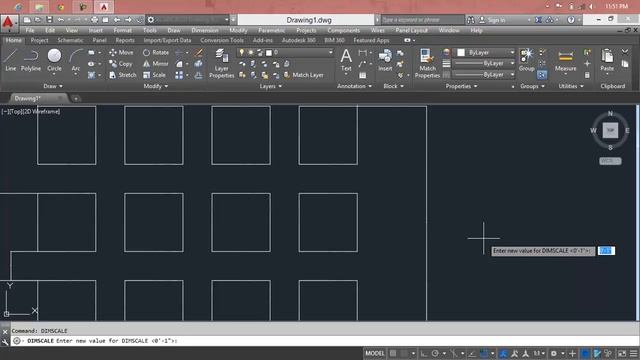Click the Group tool
The image size is (640, 360).
coord(527,60)
